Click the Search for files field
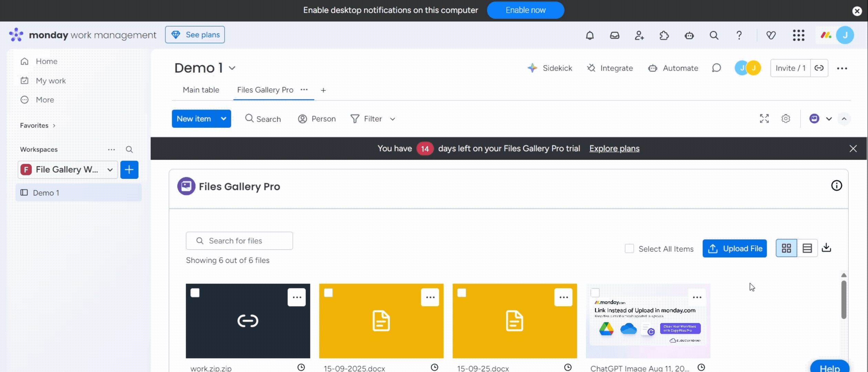Viewport: 868px width, 372px height. [239, 241]
